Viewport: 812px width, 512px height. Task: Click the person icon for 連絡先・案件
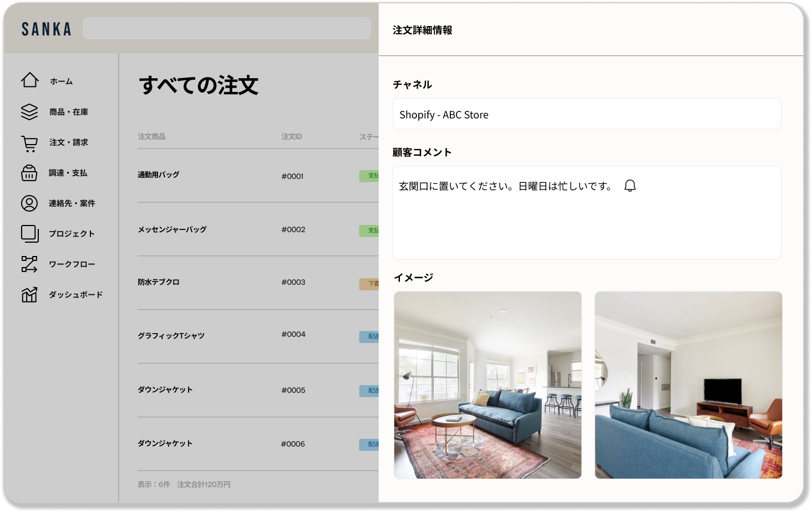click(29, 203)
